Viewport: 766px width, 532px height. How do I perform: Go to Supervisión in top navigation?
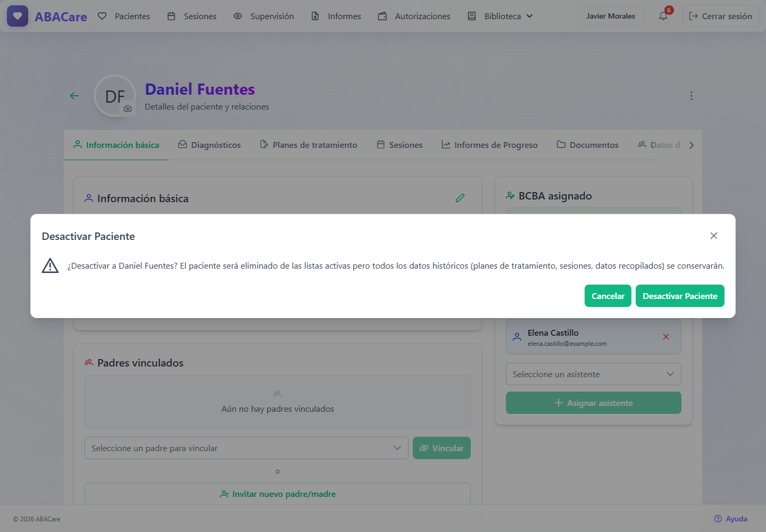(x=264, y=16)
